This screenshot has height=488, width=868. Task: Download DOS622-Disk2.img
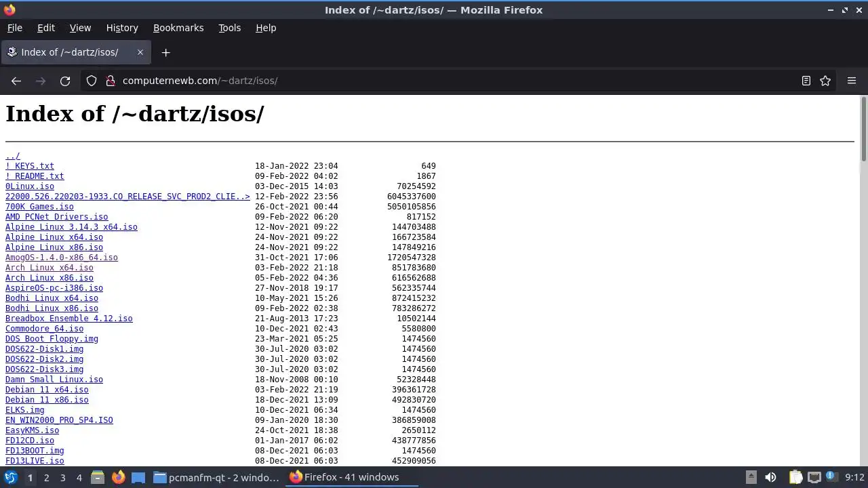pyautogui.click(x=44, y=359)
